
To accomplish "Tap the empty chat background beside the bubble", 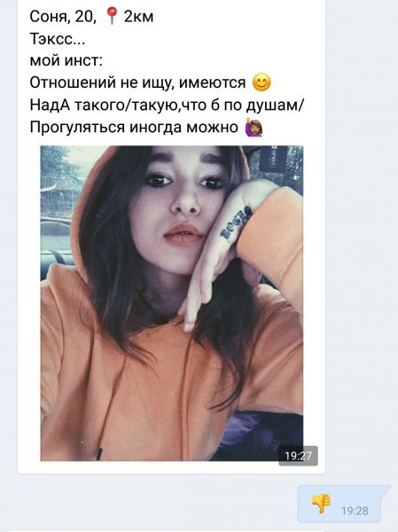I will 362,238.
